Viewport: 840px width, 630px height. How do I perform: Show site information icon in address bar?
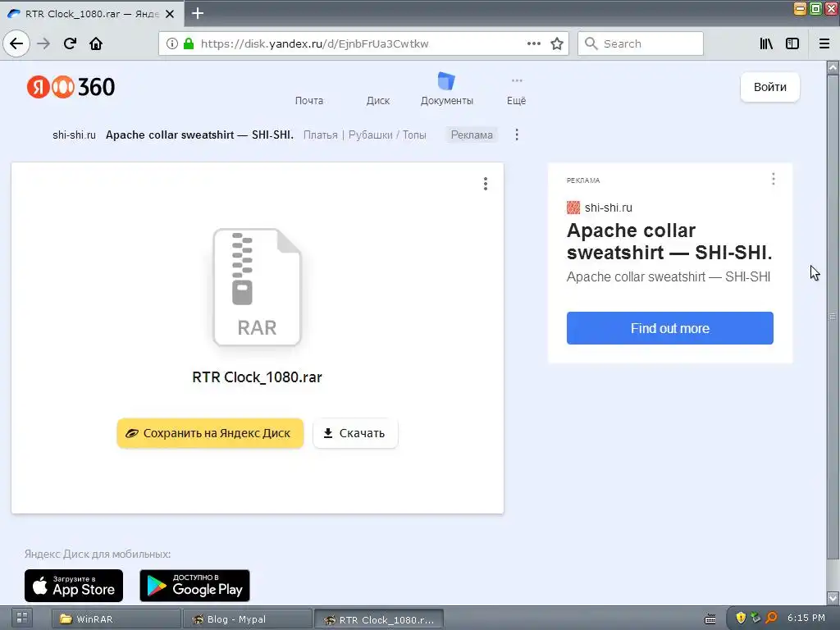point(172,44)
